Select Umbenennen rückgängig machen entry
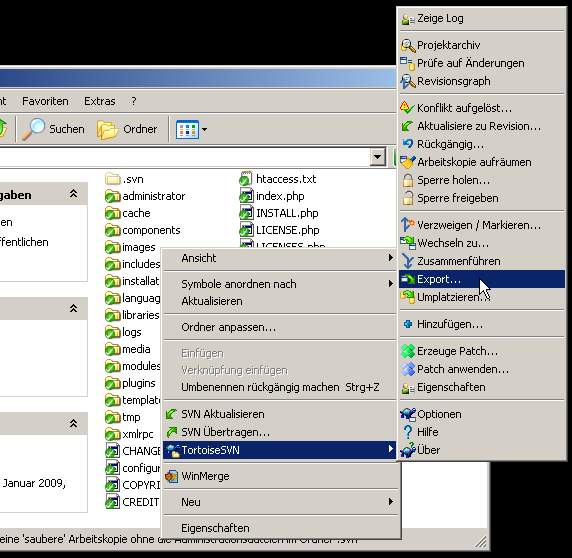Image resolution: width=572 pixels, height=558 pixels. point(279,387)
